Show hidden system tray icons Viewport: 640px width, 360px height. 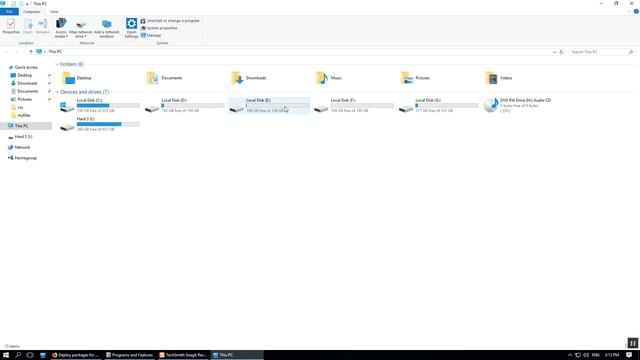tap(570, 355)
